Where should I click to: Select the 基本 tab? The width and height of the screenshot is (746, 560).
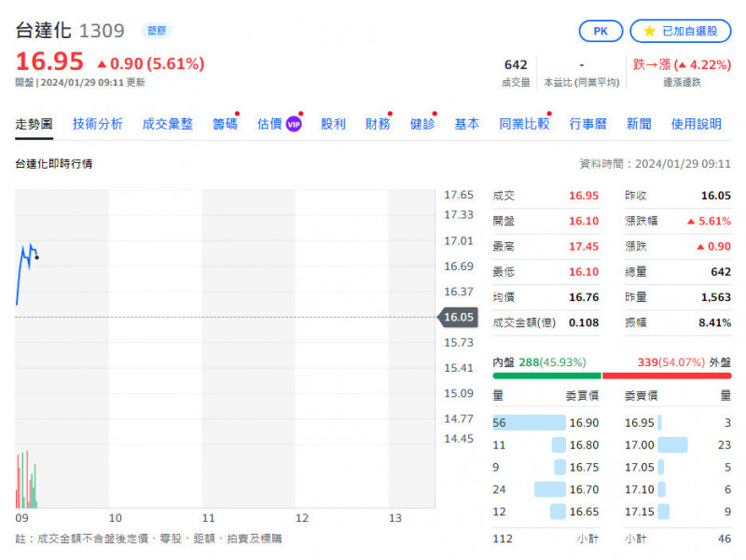coord(467,124)
